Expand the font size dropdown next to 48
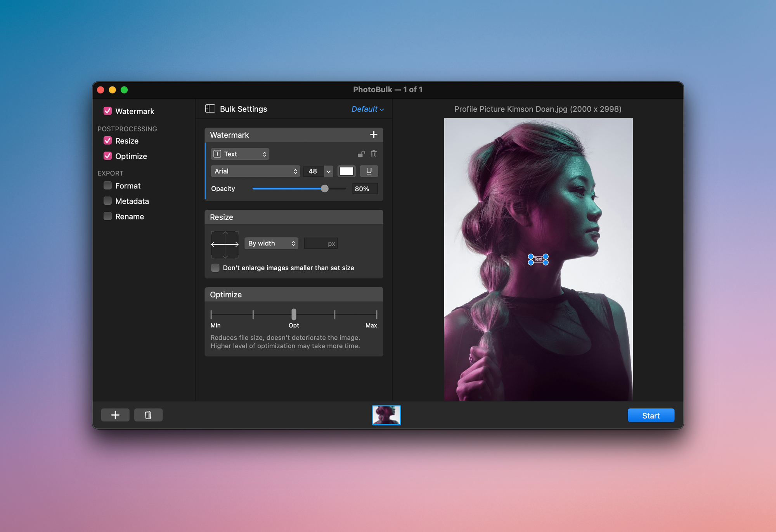The width and height of the screenshot is (776, 532). click(x=328, y=171)
